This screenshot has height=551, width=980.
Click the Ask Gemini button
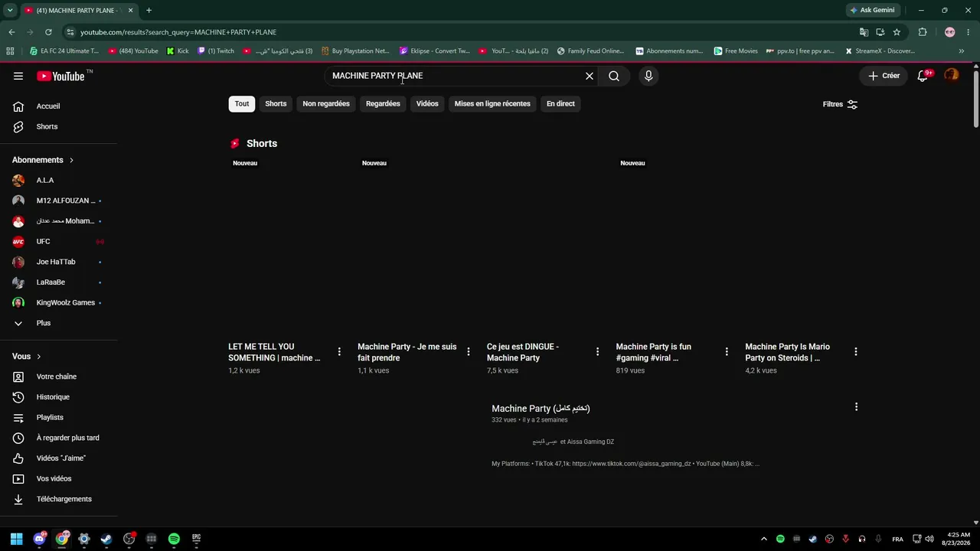tap(872, 10)
